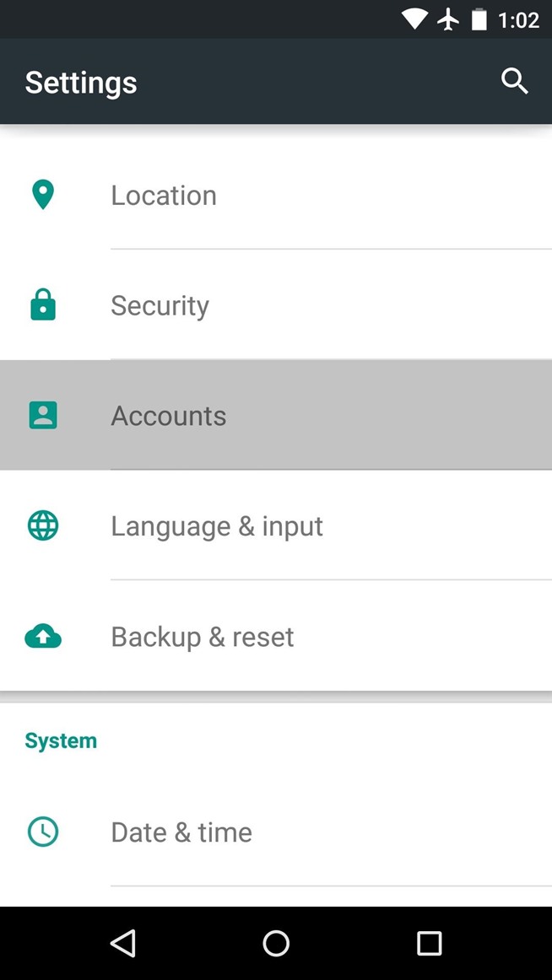552x980 pixels.
Task: Tap the Settings title text
Action: (x=81, y=83)
